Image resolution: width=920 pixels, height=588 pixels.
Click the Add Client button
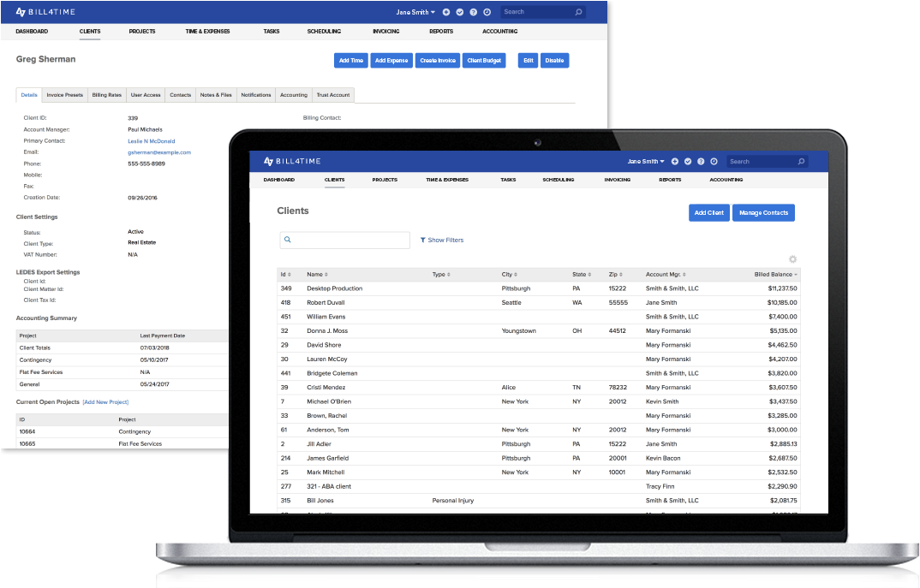coord(708,212)
